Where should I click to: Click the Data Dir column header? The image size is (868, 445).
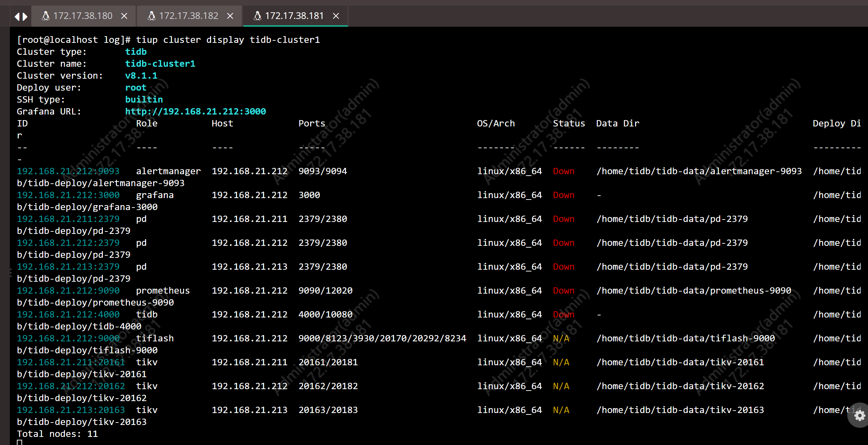click(x=618, y=123)
